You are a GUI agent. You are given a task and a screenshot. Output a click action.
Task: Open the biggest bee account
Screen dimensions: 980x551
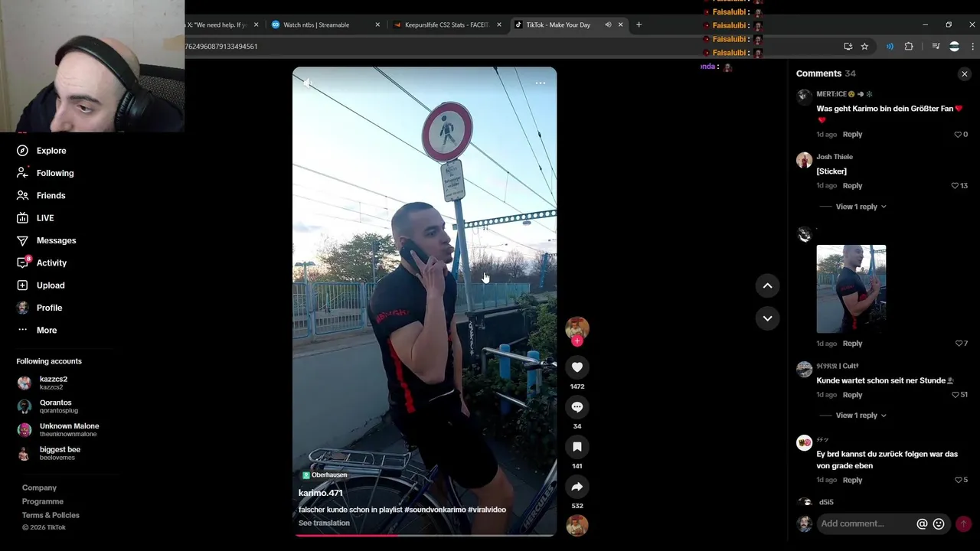coord(49,453)
